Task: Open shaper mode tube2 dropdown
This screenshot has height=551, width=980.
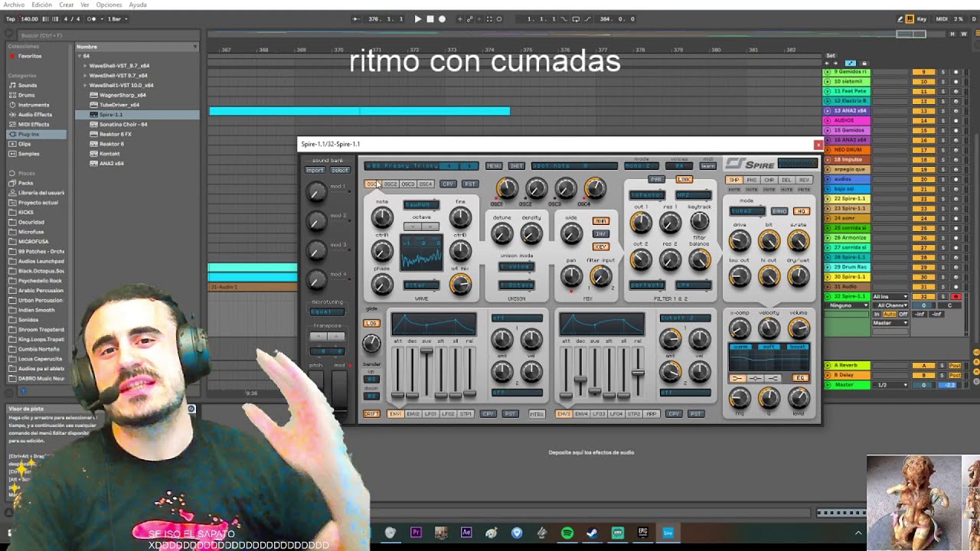Action: click(747, 210)
